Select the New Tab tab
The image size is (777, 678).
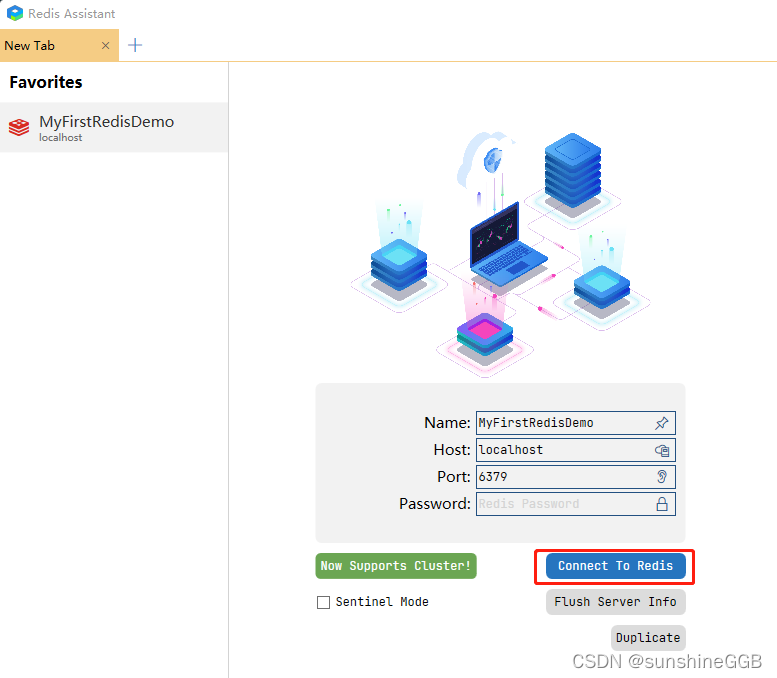[x=59, y=45]
